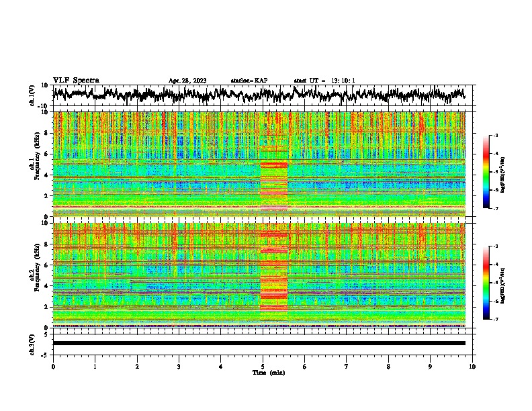Image resolution: width=532 pixels, height=411 pixels.
Task: Click time axis tick label "9"
Action: (x=430, y=367)
